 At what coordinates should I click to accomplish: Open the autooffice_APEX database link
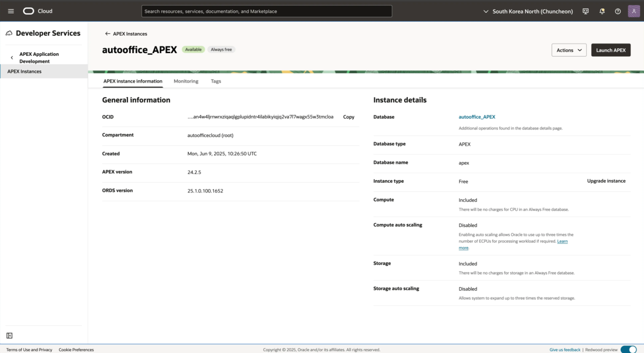pyautogui.click(x=477, y=117)
